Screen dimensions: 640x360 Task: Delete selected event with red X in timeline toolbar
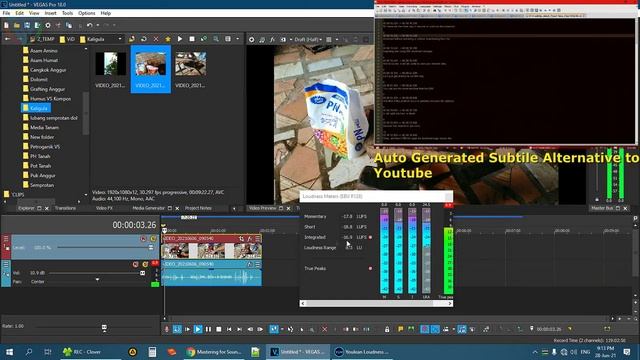tap(324, 329)
